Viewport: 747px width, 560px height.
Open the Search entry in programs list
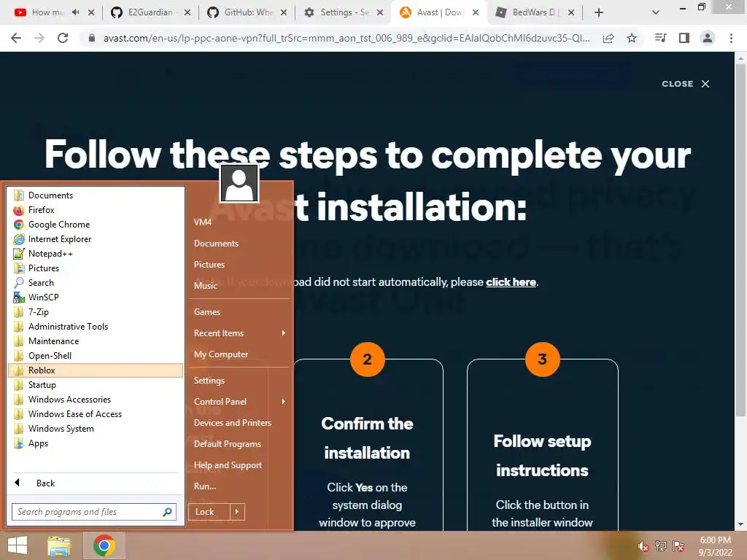coord(96,282)
